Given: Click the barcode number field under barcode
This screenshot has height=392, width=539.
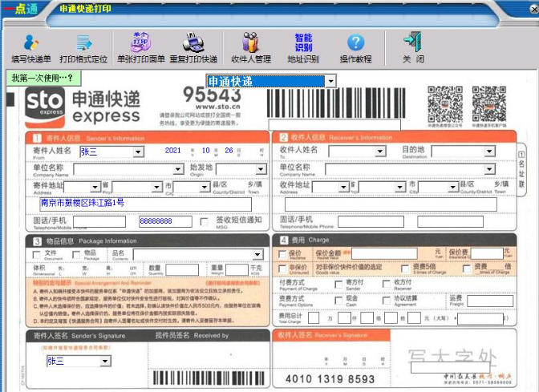Looking at the screenshot, I should pos(334,124).
